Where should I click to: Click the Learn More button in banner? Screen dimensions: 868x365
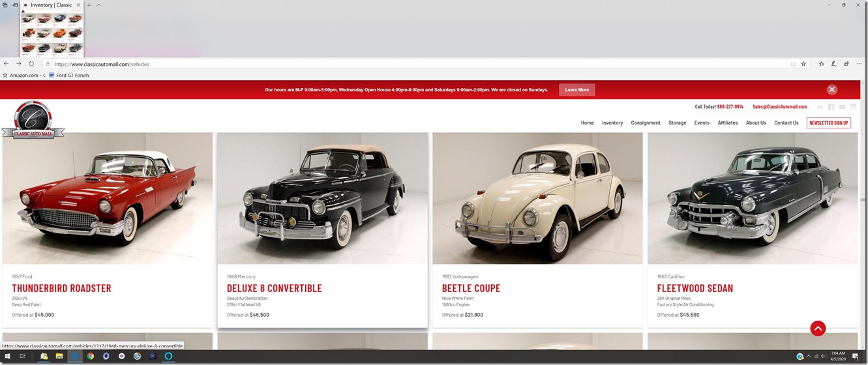576,90
